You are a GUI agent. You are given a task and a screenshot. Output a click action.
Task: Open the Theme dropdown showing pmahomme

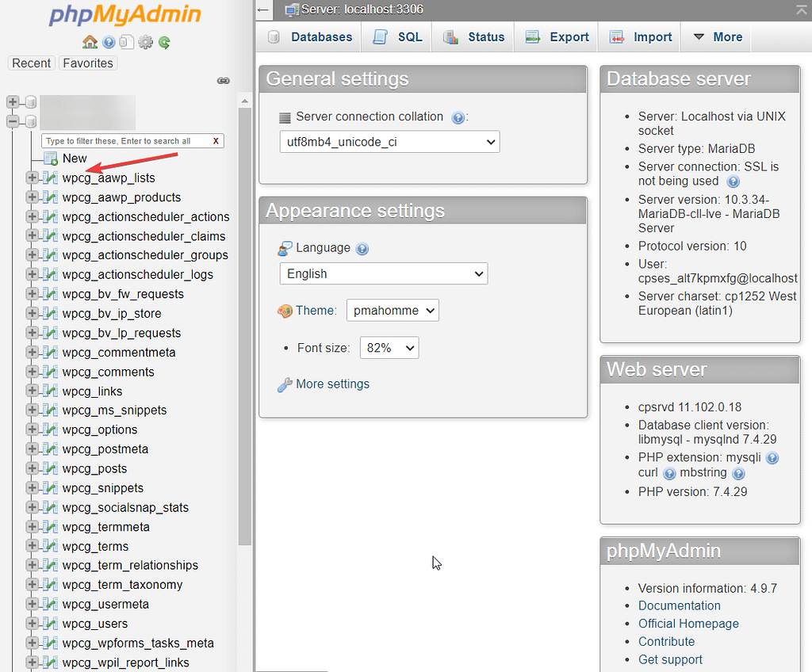393,311
